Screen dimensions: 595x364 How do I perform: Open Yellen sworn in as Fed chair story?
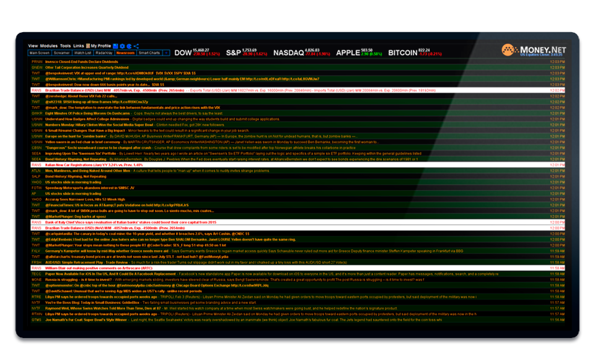(x=298, y=142)
